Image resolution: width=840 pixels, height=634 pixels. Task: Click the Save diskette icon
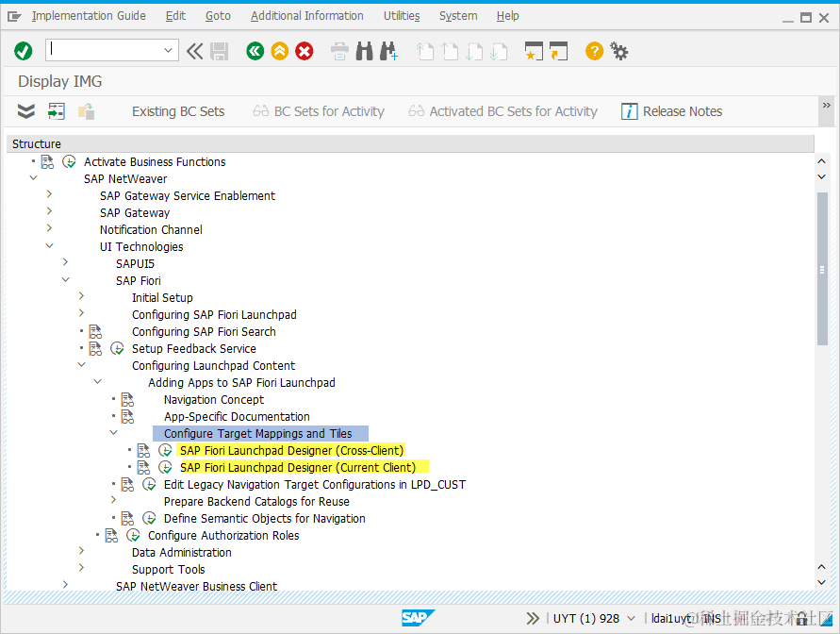pyautogui.click(x=219, y=52)
